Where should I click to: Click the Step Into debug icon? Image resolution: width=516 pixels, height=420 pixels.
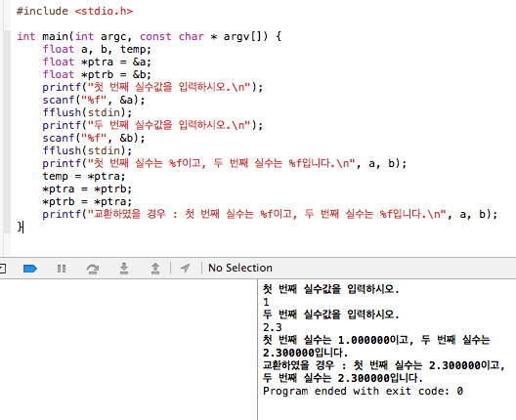coord(124,269)
